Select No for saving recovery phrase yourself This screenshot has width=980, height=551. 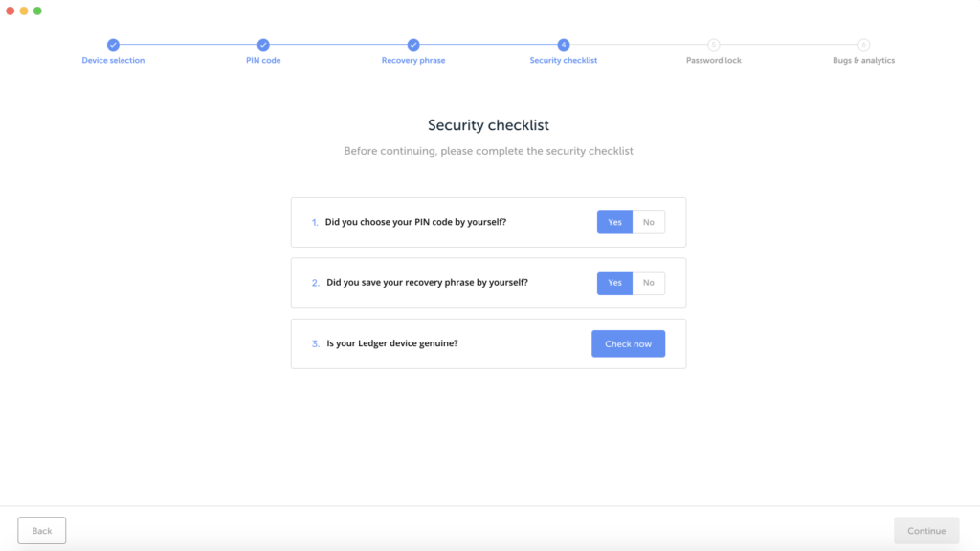(x=649, y=283)
